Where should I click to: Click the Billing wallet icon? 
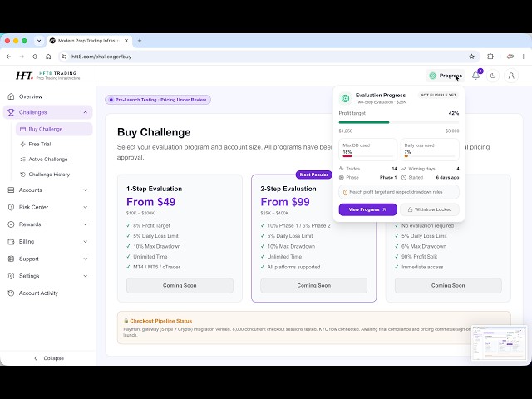[11, 242]
